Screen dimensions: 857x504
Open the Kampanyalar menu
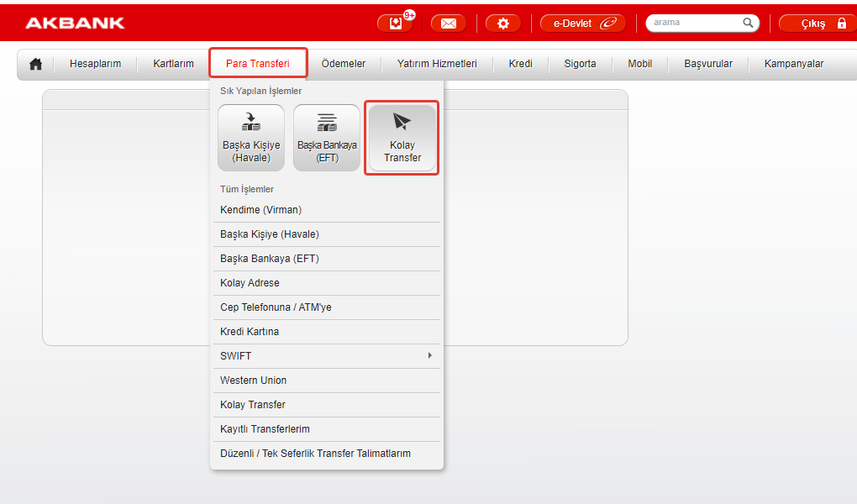coord(794,64)
